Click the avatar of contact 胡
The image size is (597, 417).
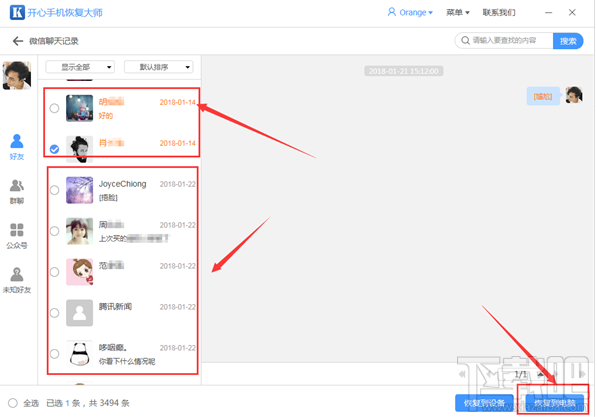click(79, 108)
